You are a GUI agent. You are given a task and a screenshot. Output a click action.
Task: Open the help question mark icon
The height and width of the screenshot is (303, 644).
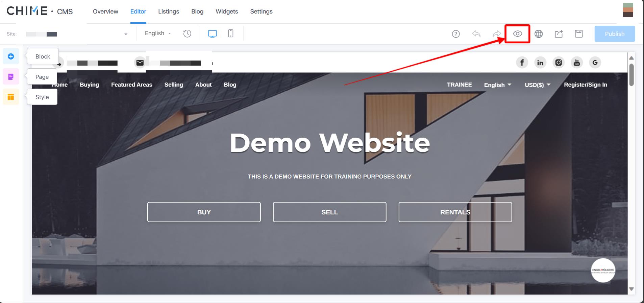[456, 34]
